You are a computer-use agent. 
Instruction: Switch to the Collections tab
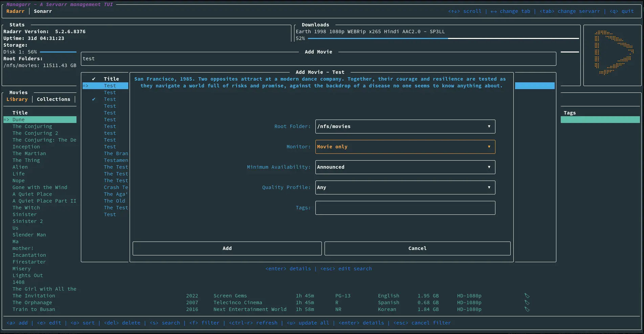53,99
